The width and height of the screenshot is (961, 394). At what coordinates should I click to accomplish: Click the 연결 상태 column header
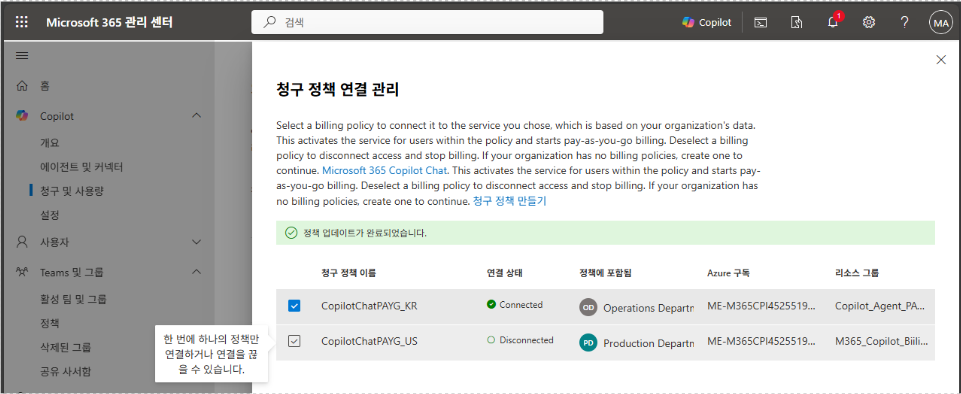[x=504, y=273]
